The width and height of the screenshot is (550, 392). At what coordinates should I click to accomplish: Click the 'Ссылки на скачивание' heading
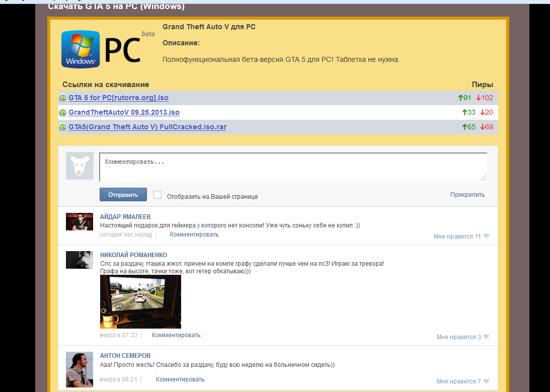click(106, 85)
